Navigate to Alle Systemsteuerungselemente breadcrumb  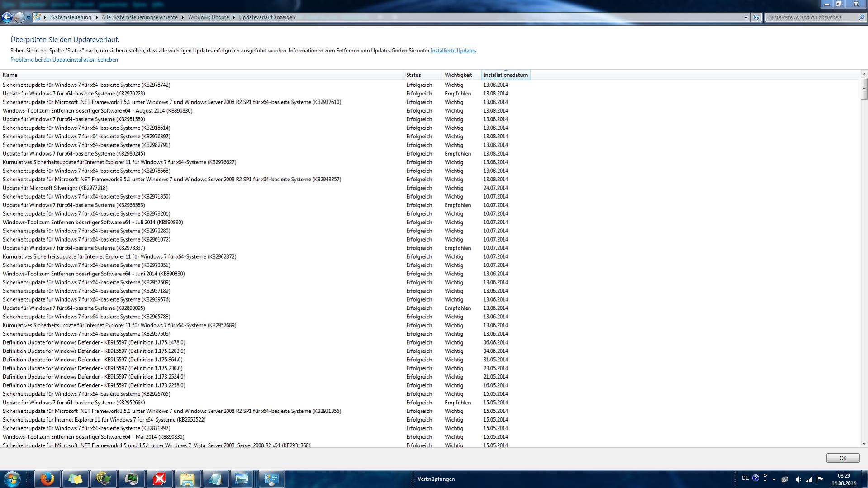tap(140, 17)
